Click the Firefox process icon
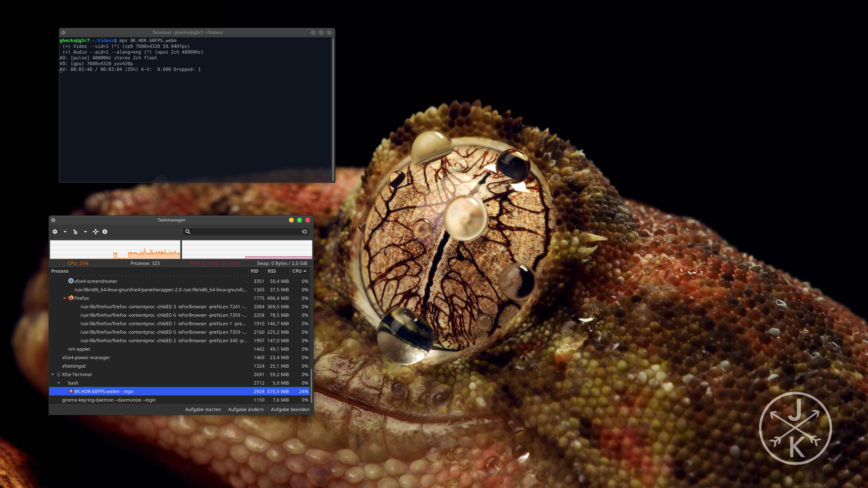The height and width of the screenshot is (488, 868). 71,298
